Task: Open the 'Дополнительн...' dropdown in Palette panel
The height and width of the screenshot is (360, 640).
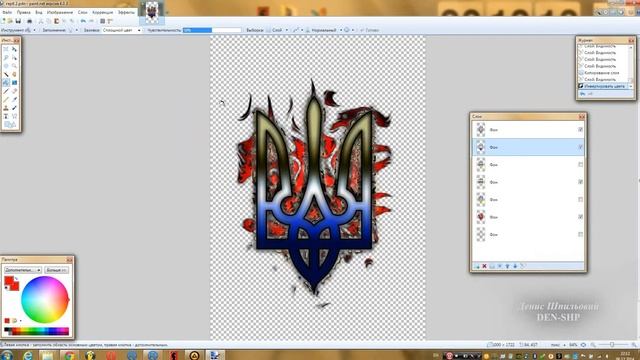Action: [x=22, y=270]
